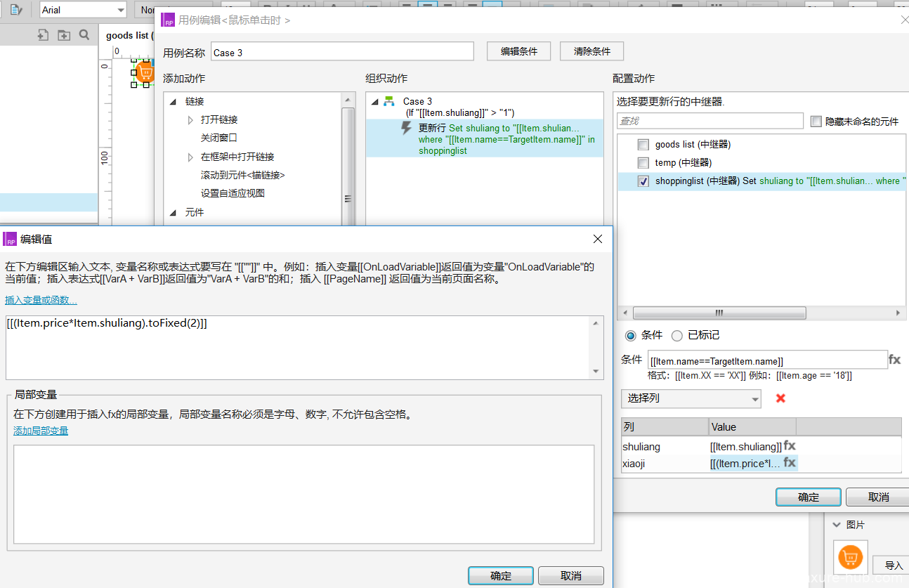Close the 编辑值 dialog with X
909x588 pixels.
pos(598,239)
